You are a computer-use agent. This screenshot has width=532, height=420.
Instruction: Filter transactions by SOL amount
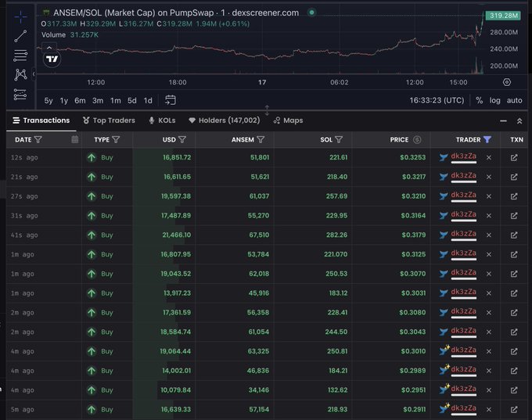[x=339, y=139]
